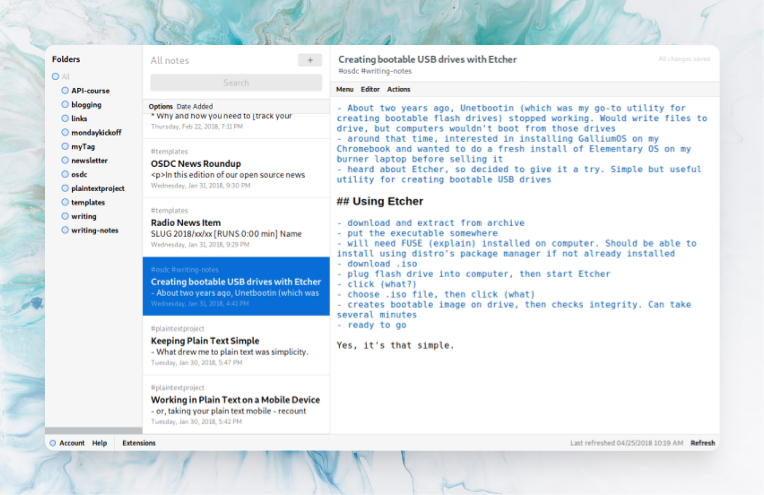The width and height of the screenshot is (764, 495).
Task: Click the circle icon next to osdc
Action: tap(66, 174)
